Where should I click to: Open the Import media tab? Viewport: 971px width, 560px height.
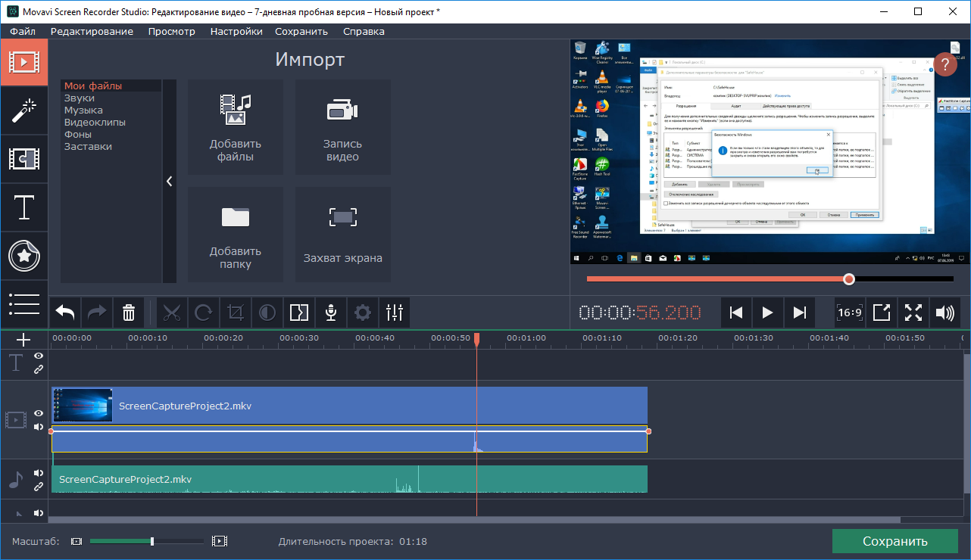coord(23,61)
